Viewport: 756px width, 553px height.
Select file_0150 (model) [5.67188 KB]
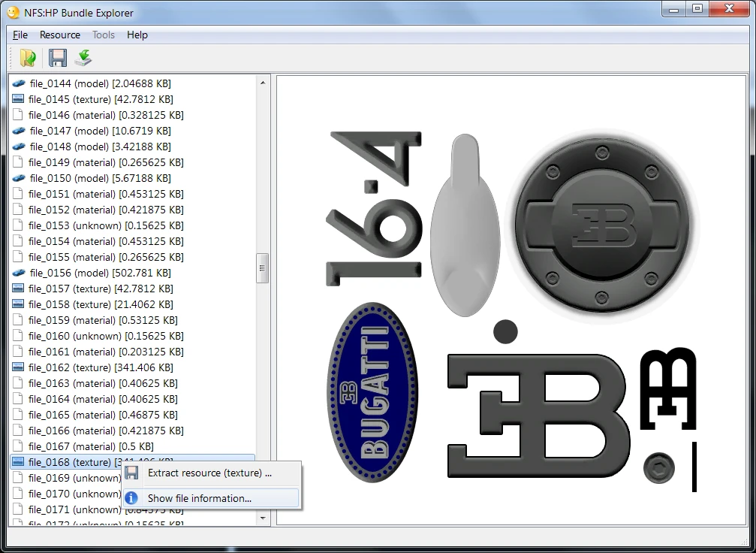coord(101,178)
